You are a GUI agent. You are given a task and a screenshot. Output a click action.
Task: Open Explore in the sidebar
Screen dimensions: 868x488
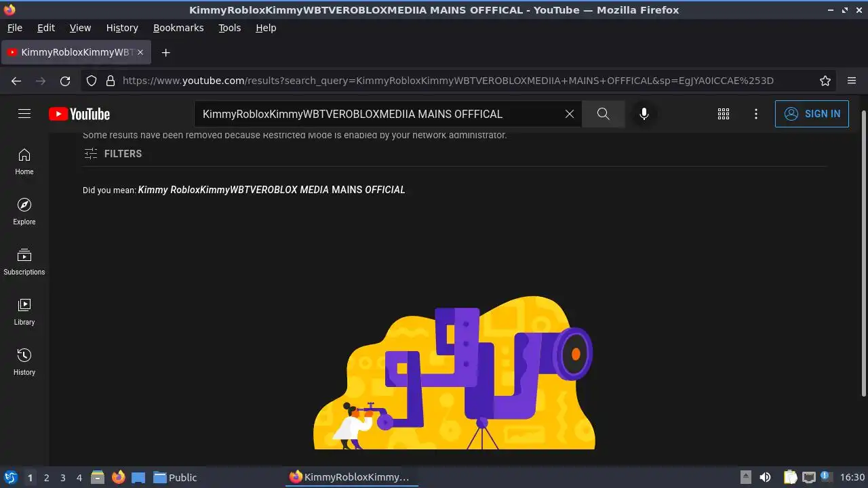[24, 212]
